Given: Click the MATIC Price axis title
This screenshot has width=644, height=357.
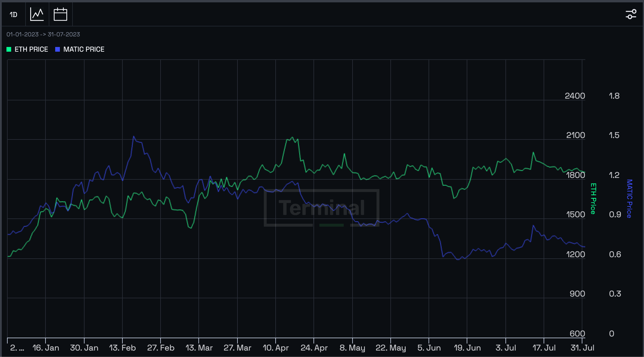Looking at the screenshot, I should coord(629,199).
